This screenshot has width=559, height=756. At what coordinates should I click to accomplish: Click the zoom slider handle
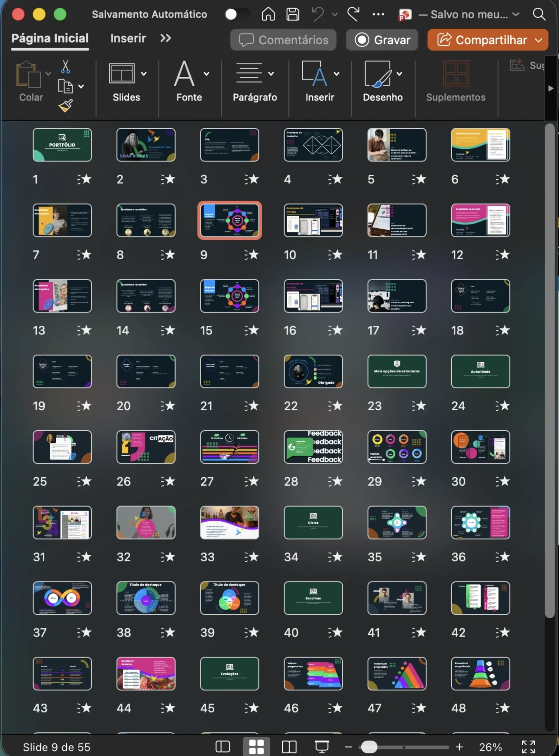(369, 747)
